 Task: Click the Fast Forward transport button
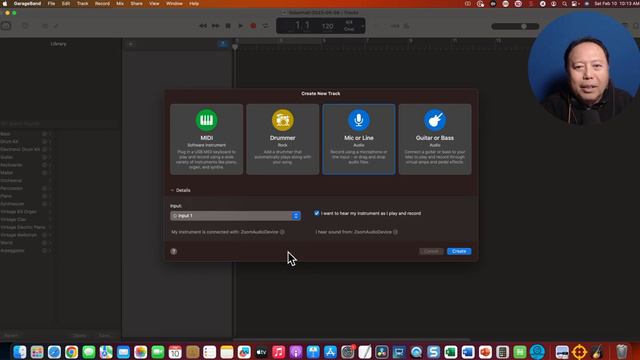pos(216,26)
